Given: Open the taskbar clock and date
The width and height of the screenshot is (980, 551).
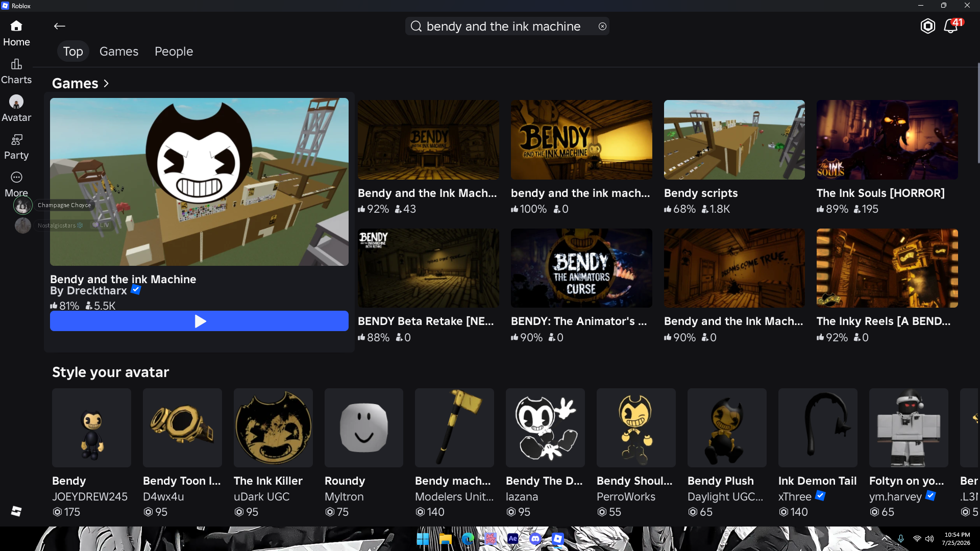Looking at the screenshot, I should tap(957, 539).
